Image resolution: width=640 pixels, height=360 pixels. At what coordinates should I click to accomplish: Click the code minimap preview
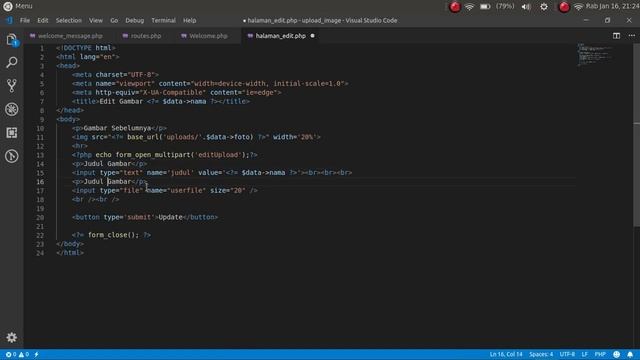tap(595, 55)
